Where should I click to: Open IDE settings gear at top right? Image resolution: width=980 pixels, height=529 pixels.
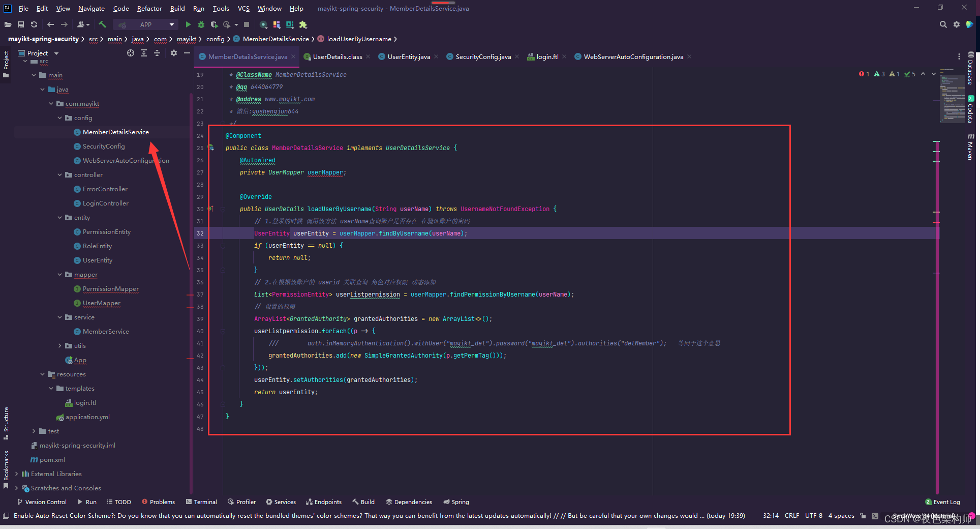(x=957, y=24)
